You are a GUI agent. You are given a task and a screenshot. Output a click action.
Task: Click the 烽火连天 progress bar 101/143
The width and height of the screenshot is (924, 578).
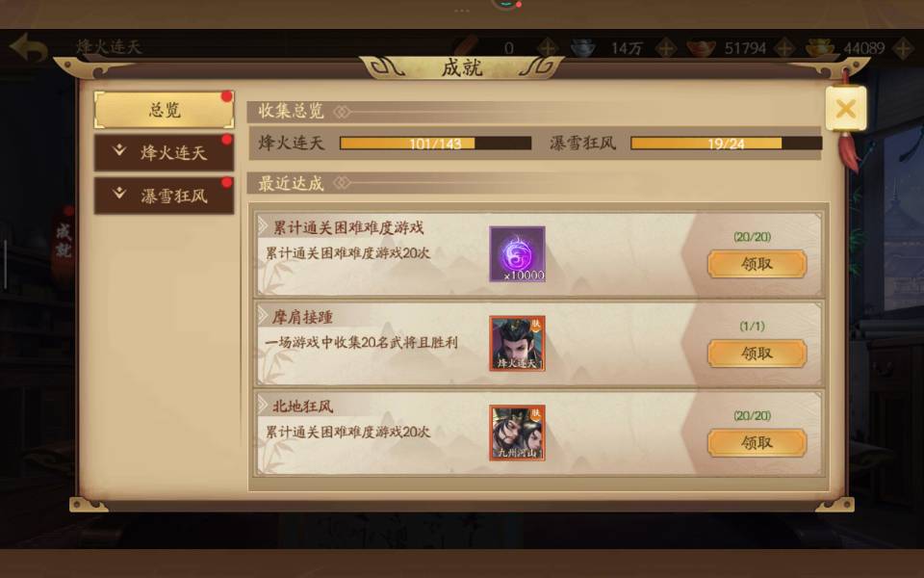click(435, 144)
